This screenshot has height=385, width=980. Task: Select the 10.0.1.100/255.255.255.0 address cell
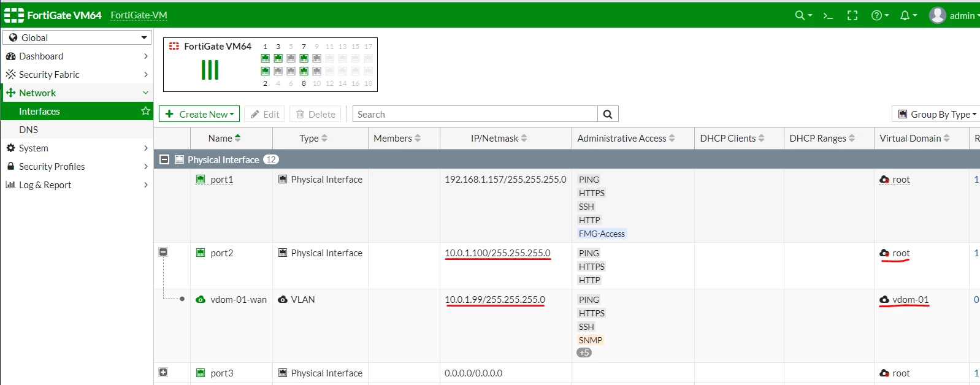tap(497, 253)
